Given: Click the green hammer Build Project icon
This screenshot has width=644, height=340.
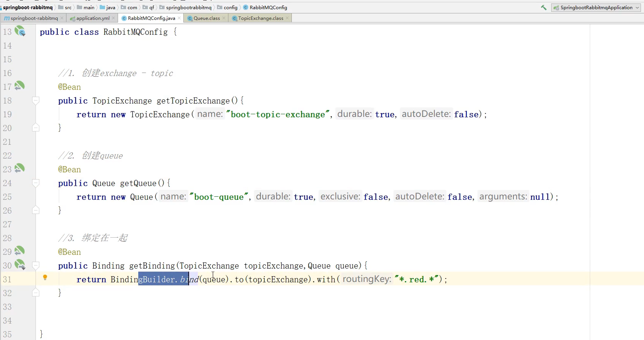Looking at the screenshot, I should (x=544, y=7).
